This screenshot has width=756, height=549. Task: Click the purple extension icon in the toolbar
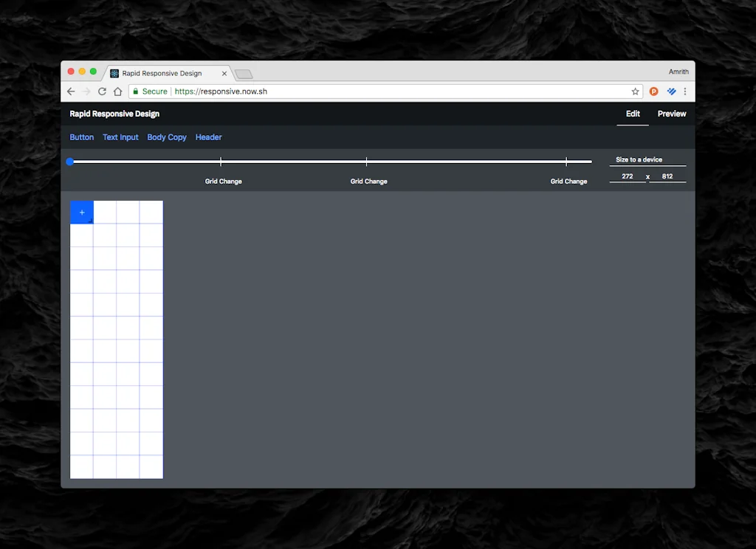tap(671, 91)
